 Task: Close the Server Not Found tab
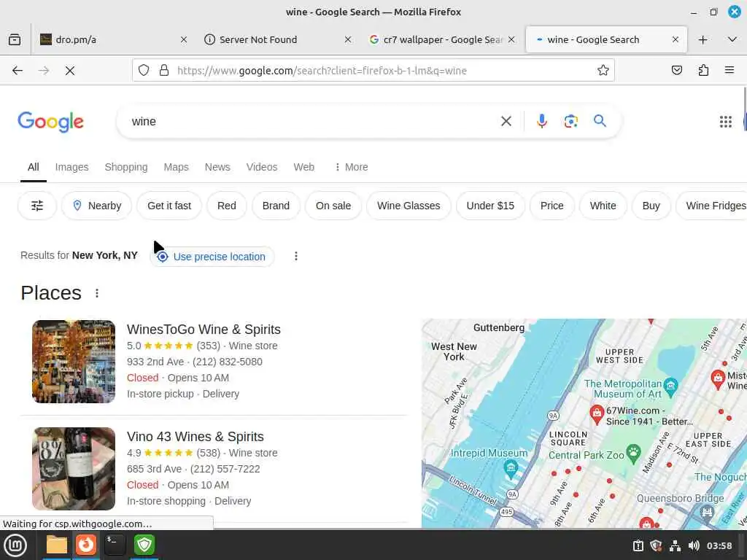coord(348,39)
